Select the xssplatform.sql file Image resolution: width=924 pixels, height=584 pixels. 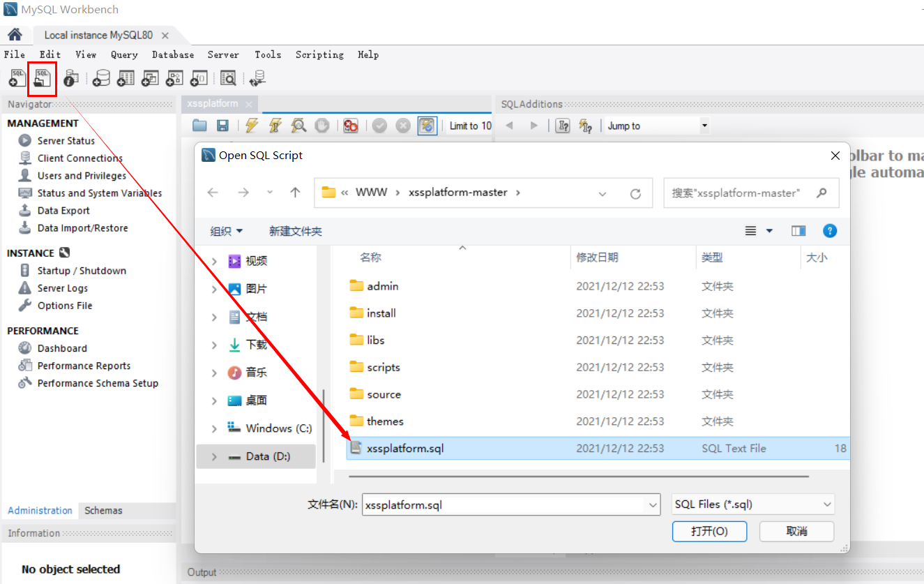point(598,449)
